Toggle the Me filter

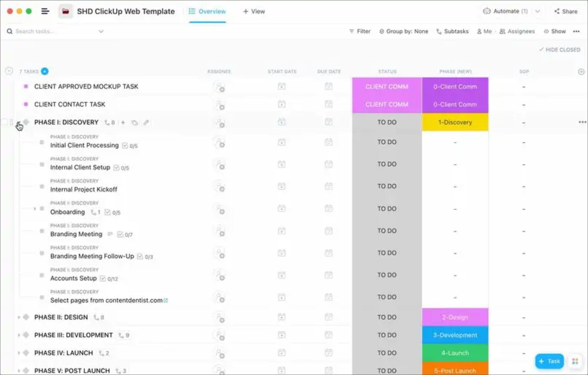pos(484,31)
